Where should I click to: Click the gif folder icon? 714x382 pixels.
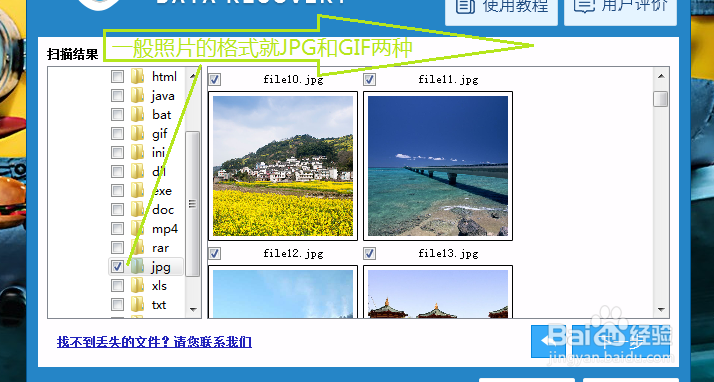pyautogui.click(x=137, y=133)
